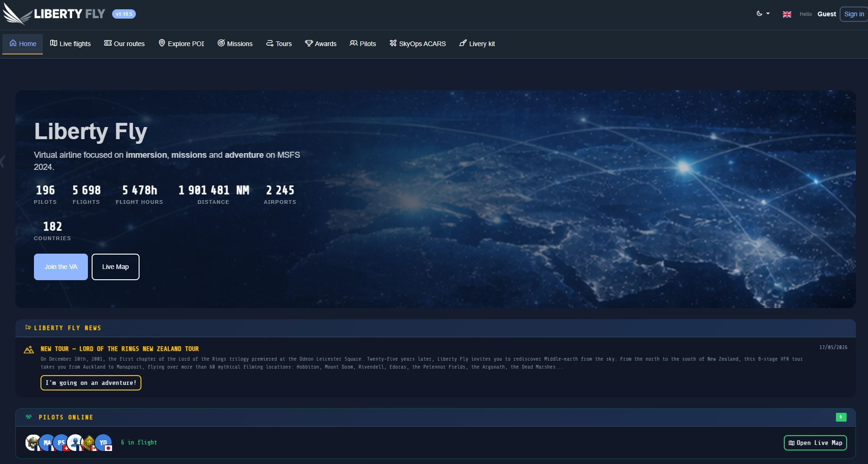Click the Livery kit brush icon
868x464 pixels.
point(463,43)
